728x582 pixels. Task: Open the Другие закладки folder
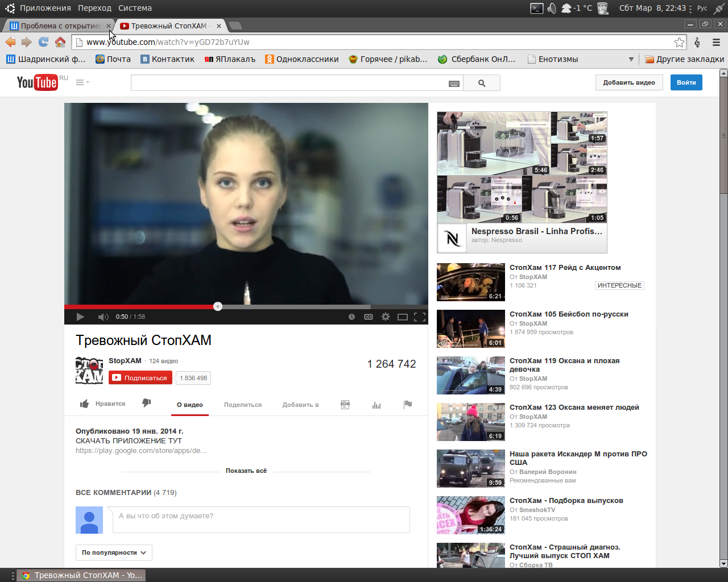click(x=684, y=59)
